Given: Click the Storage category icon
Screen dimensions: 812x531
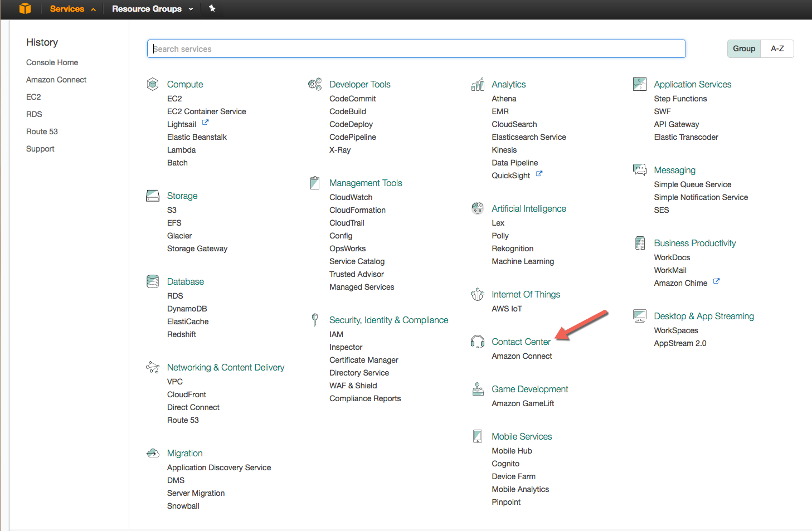Looking at the screenshot, I should (x=153, y=196).
